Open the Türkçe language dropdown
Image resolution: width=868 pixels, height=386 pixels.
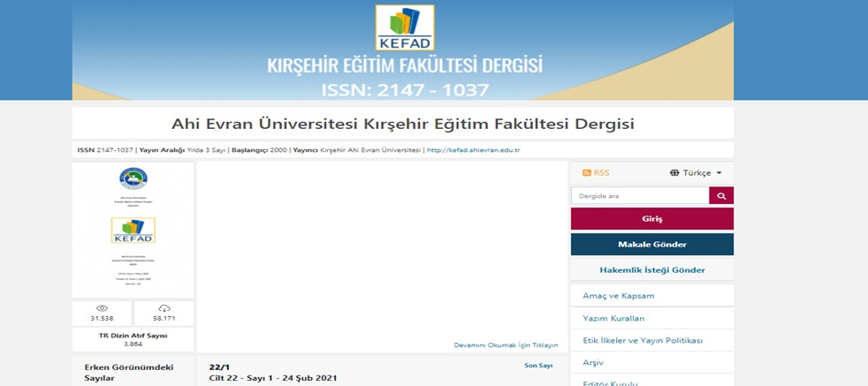(696, 173)
